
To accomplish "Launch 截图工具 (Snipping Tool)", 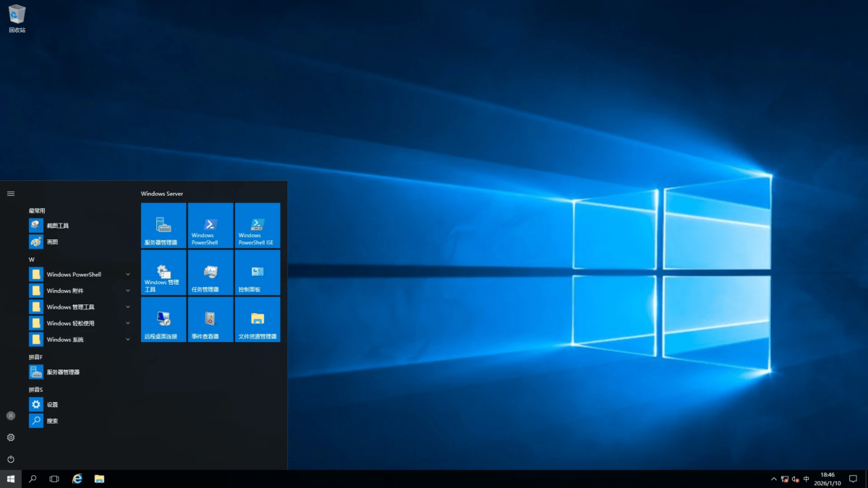I will (58, 225).
